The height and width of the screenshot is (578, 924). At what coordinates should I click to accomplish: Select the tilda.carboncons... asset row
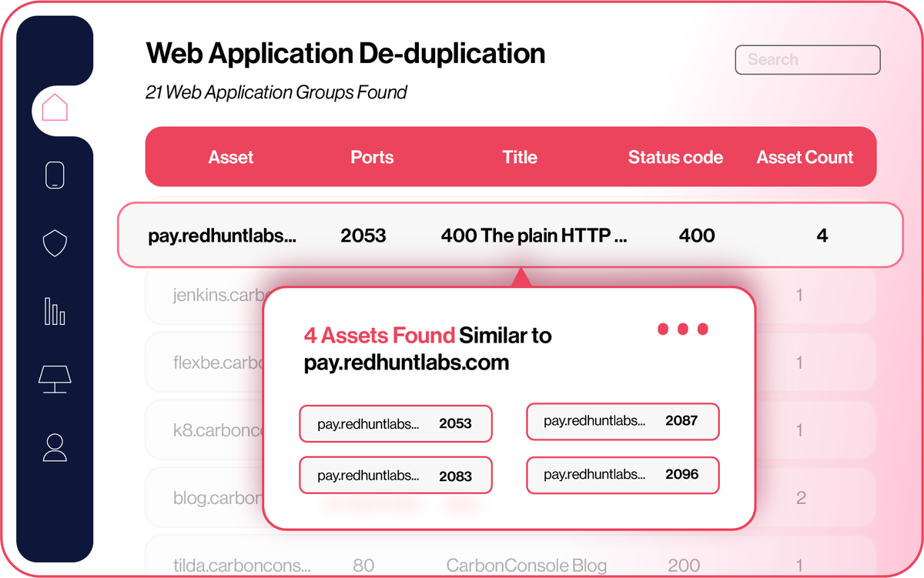coord(511,556)
